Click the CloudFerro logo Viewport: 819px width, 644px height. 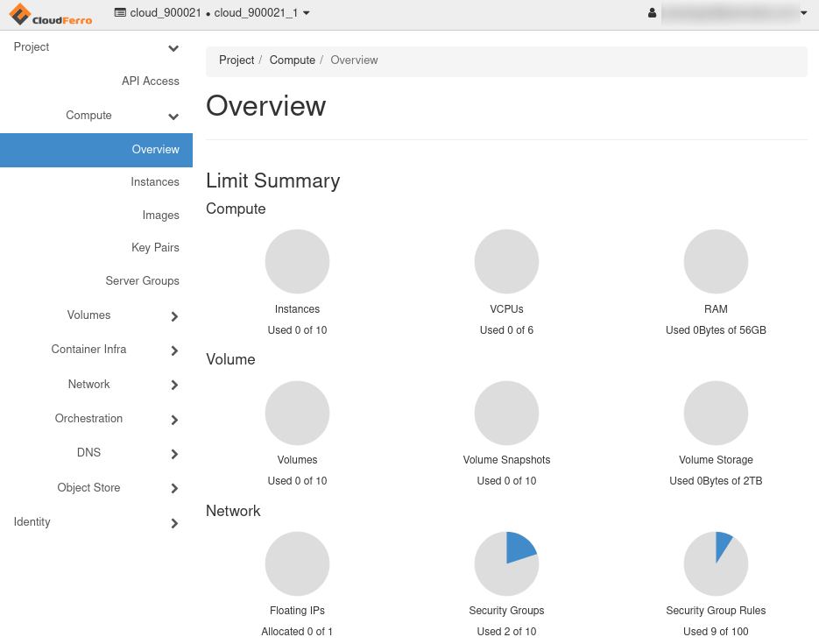(51, 14)
